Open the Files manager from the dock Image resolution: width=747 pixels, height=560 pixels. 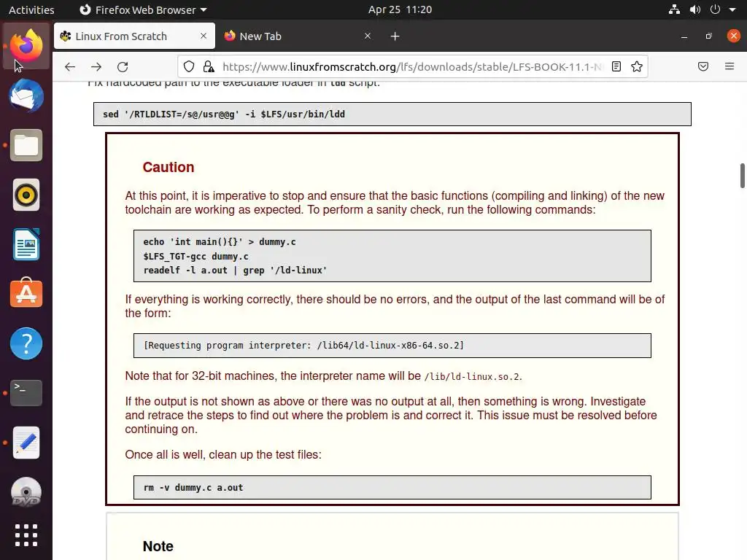(x=26, y=145)
